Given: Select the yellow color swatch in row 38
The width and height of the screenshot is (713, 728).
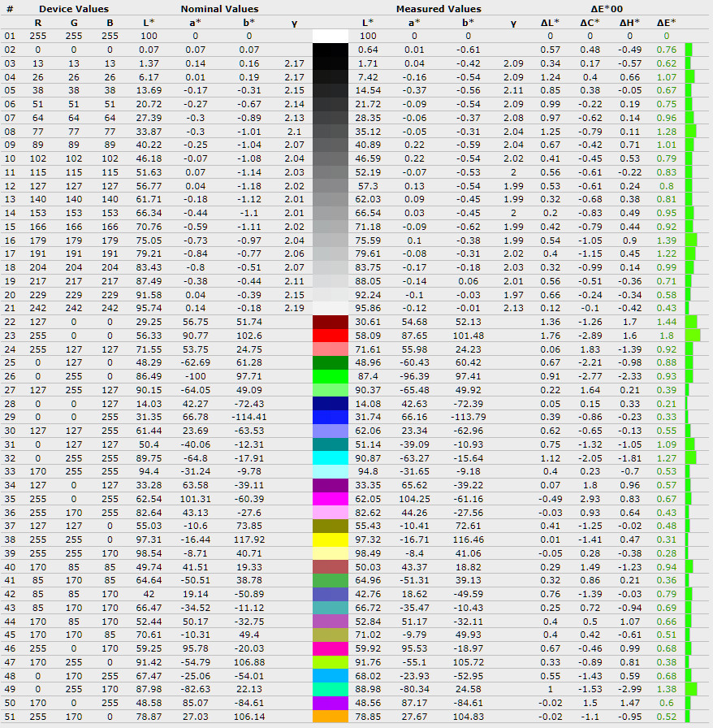Looking at the screenshot, I should [331, 539].
